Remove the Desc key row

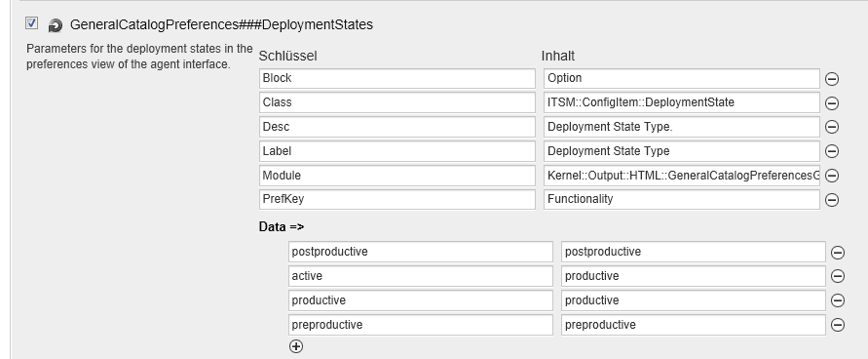click(x=831, y=127)
